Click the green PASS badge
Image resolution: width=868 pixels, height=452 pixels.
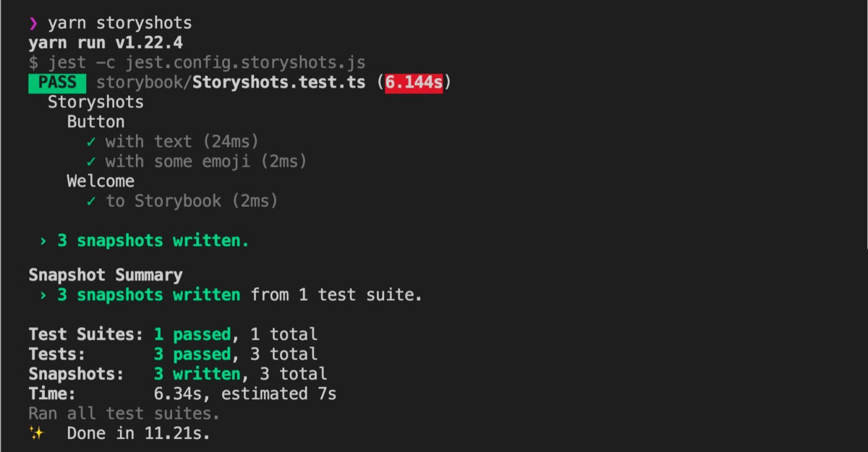[57, 82]
